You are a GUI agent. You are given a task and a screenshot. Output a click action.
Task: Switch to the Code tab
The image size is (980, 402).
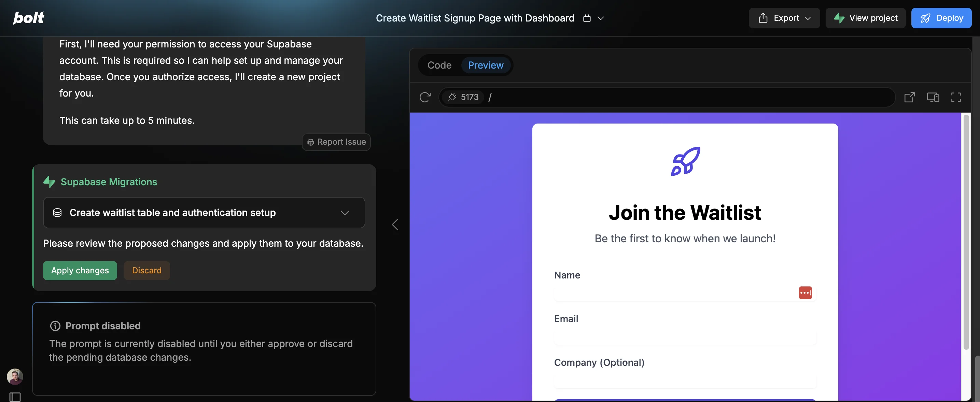[x=439, y=65]
